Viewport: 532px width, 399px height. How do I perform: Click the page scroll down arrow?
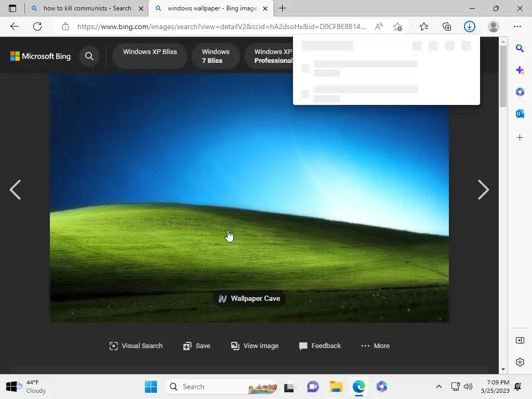[x=503, y=369]
